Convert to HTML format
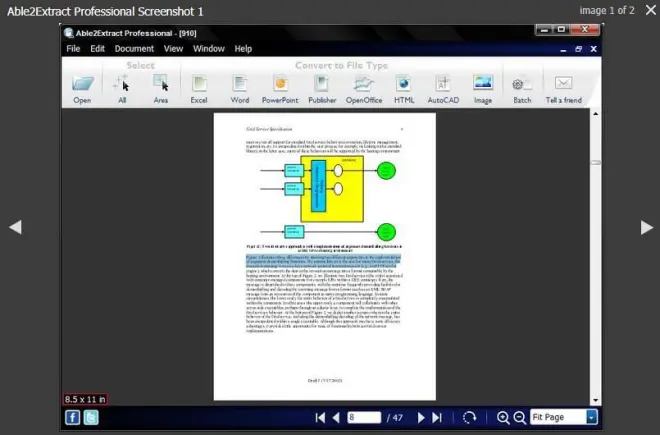 [x=404, y=85]
